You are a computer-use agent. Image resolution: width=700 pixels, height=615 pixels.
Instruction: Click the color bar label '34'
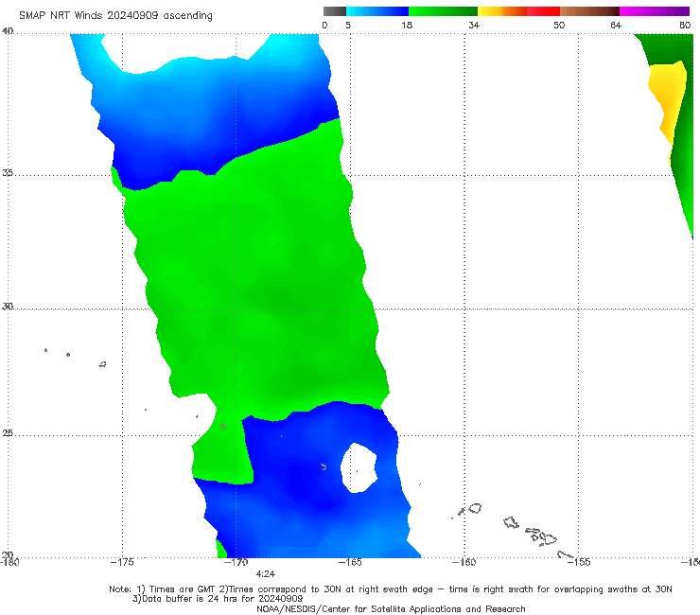pos(474,26)
